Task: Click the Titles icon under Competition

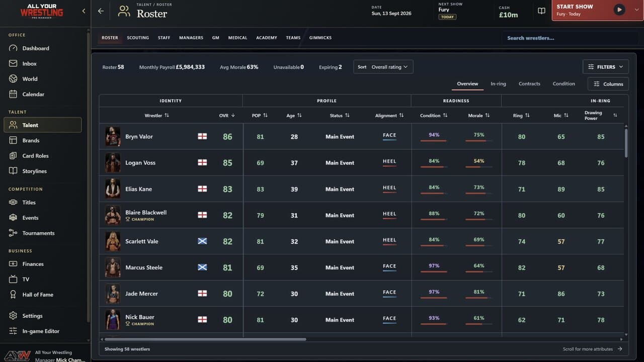Action: tap(13, 203)
